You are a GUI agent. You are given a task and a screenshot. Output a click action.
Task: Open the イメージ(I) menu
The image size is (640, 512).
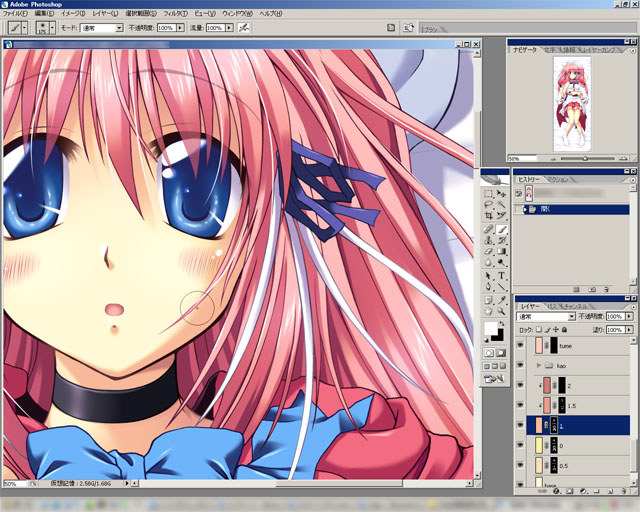tap(73, 13)
